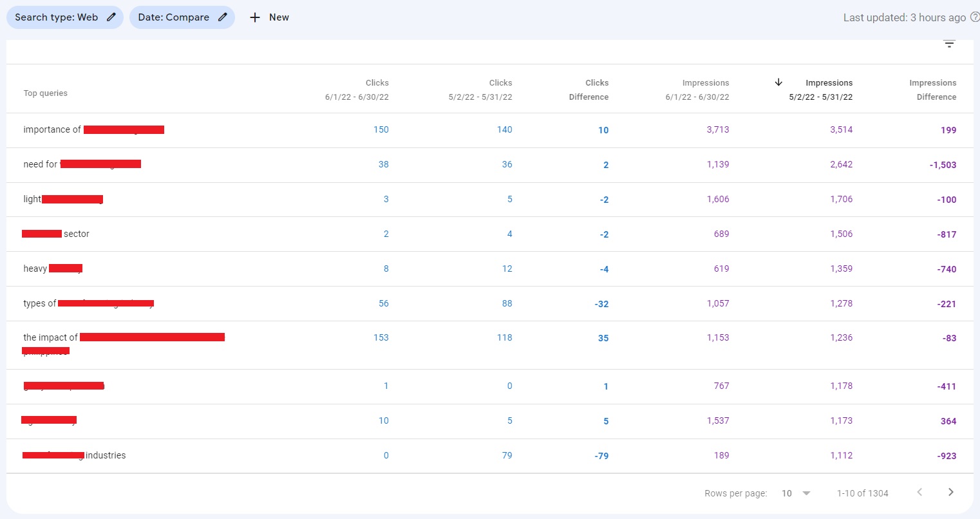Click the descending sort arrow on Impressions

click(x=778, y=82)
